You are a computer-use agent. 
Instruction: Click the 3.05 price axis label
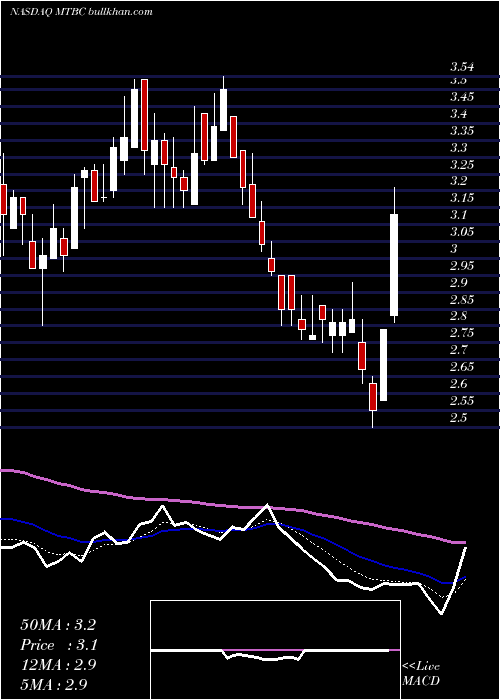[462, 232]
